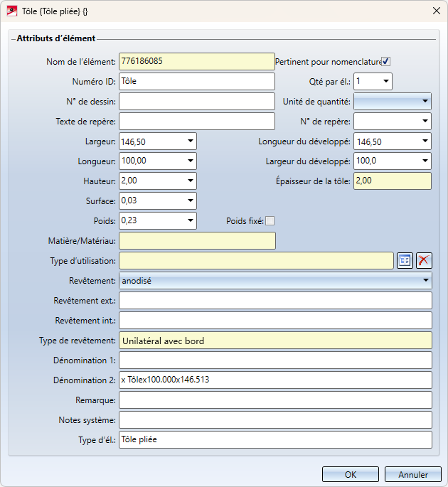Viewport: 448px width, 487px height.
Task: Focus the N° de dessin field
Action: coord(197,101)
